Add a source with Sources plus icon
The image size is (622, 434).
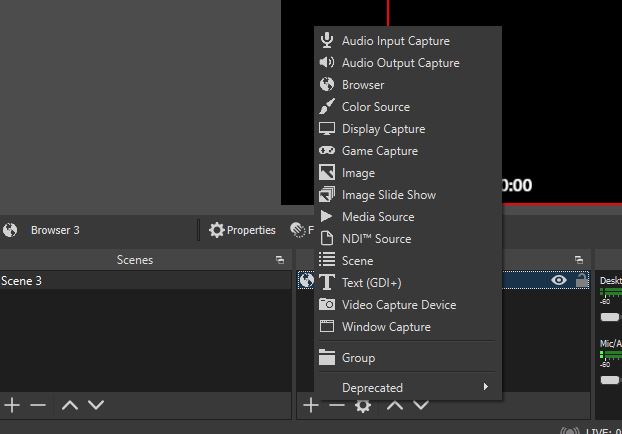pyautogui.click(x=311, y=405)
